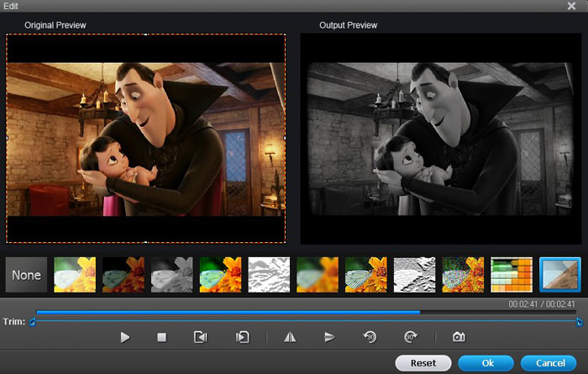Flip video vertically
Image resolution: width=588 pixels, height=374 pixels.
[x=329, y=337]
